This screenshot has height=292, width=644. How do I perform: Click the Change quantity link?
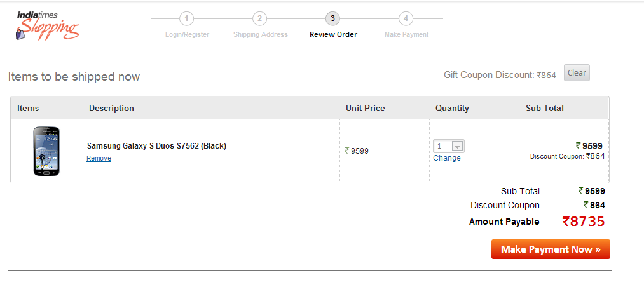tap(447, 158)
